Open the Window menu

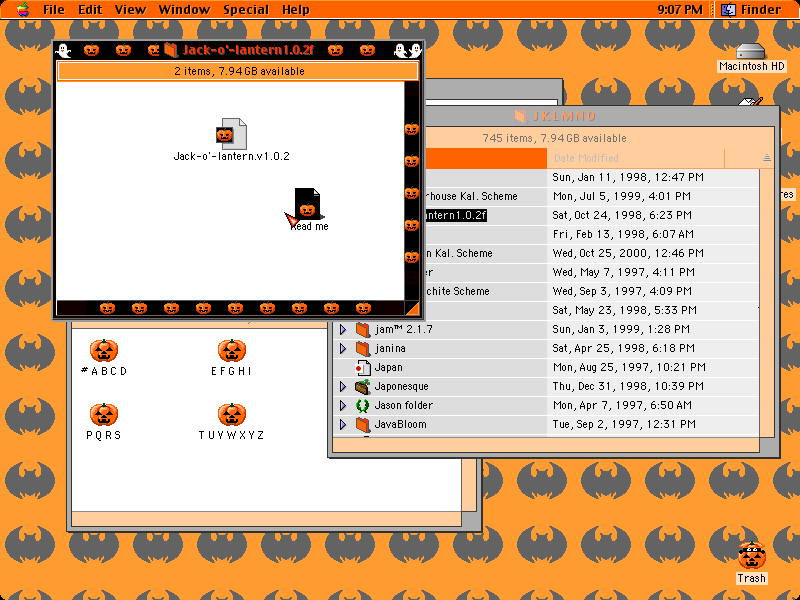pyautogui.click(x=184, y=10)
